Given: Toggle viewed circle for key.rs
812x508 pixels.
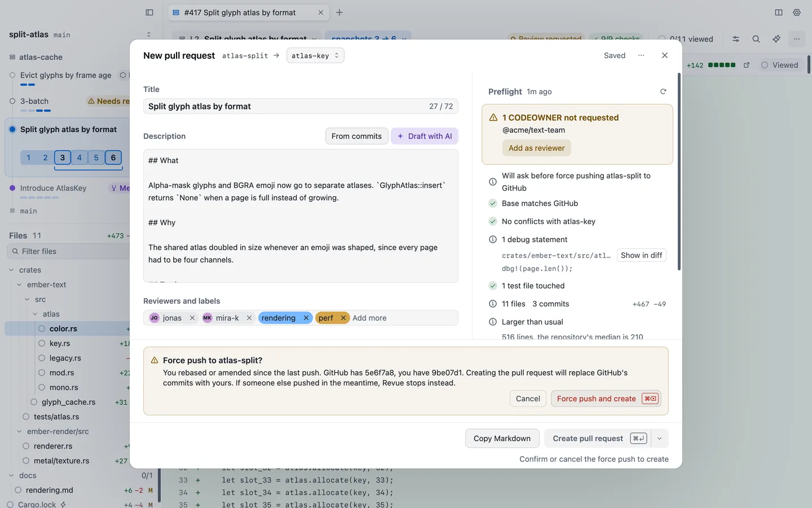Looking at the screenshot, I should tap(42, 343).
